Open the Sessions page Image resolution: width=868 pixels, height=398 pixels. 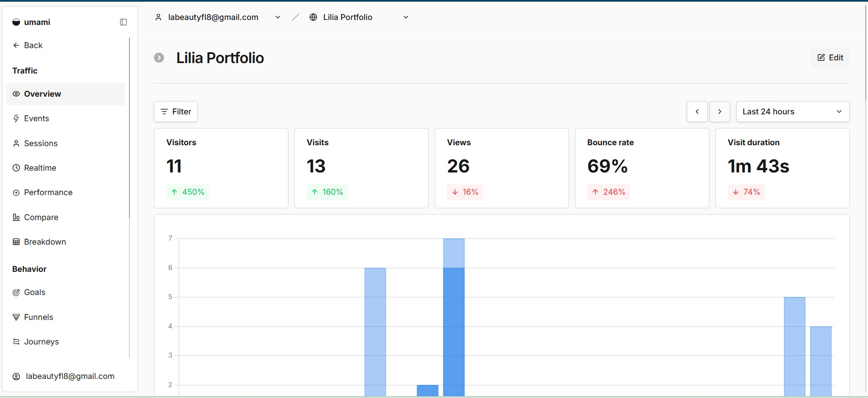(x=66, y=143)
